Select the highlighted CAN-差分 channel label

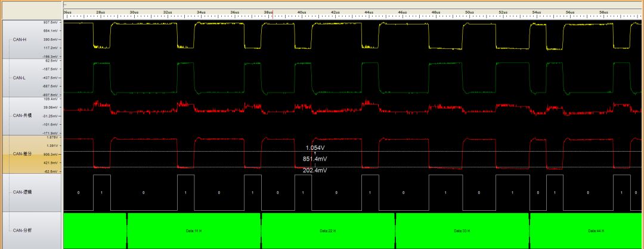point(21,154)
